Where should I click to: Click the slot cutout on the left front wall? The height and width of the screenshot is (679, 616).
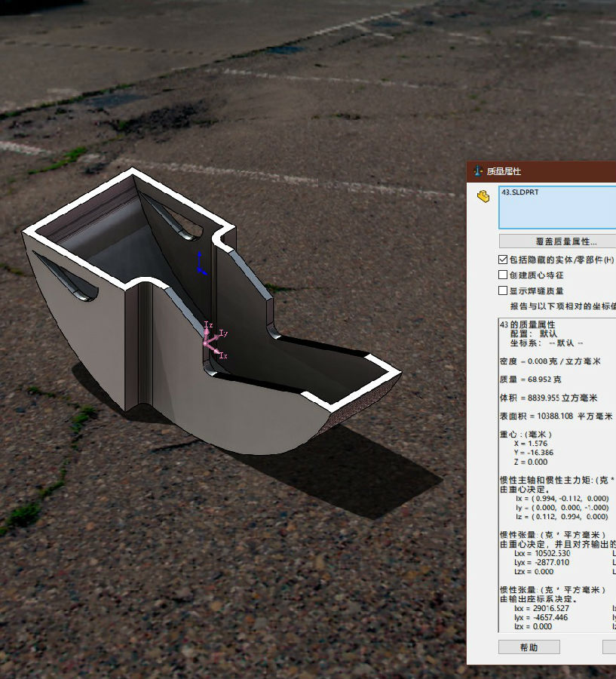click(66, 275)
